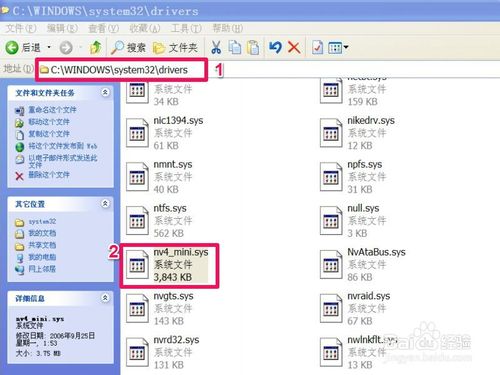Select the nv4_mini.sys file icon

(x=137, y=265)
